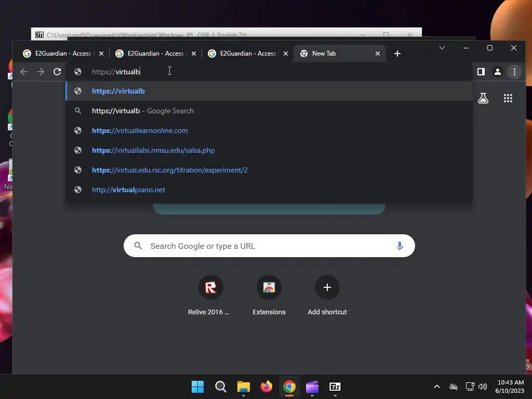The height and width of the screenshot is (399, 532).
Task: Choose the https://virtualb suggestion
Action: (269, 91)
